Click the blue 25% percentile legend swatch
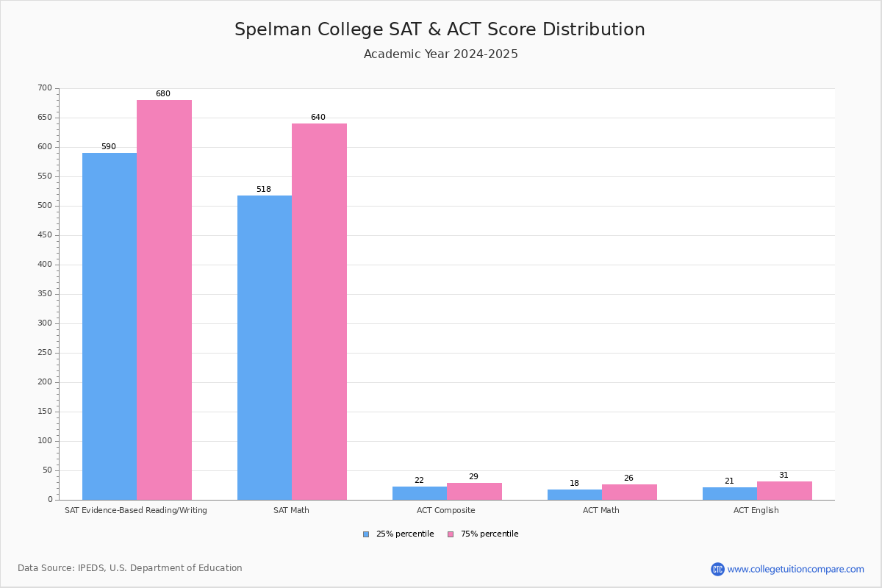Viewport: 882px width, 588px height. tap(366, 534)
